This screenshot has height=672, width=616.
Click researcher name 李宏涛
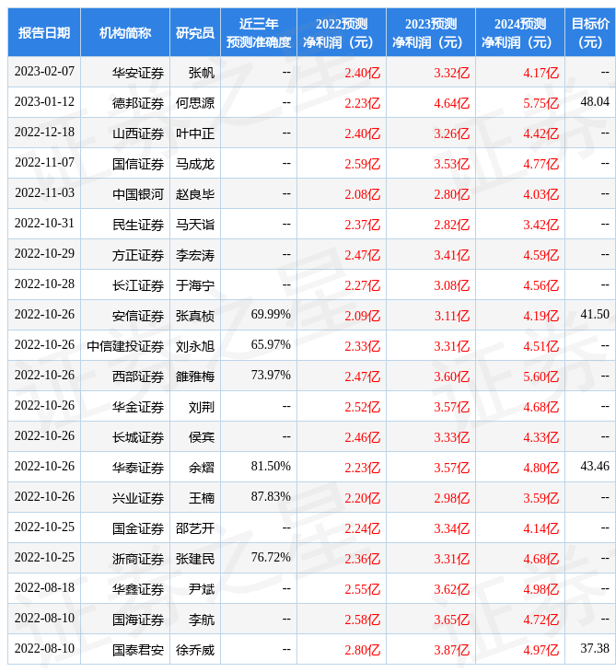pyautogui.click(x=195, y=255)
